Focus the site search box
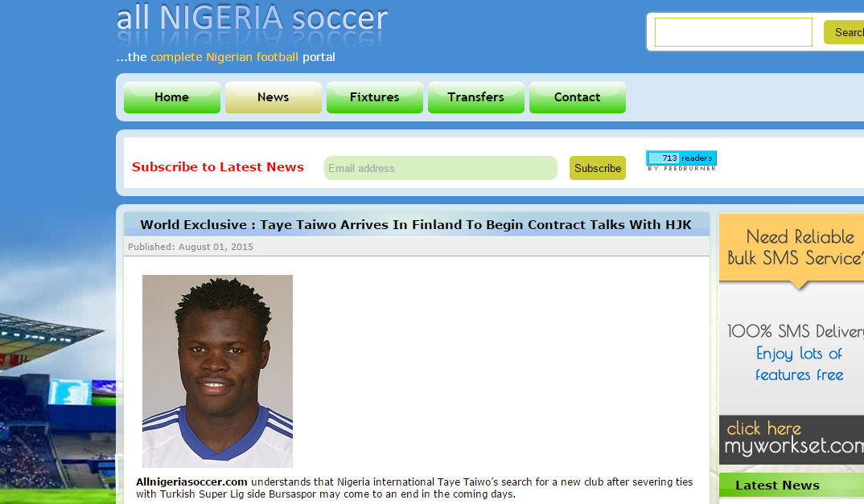Image resolution: width=864 pixels, height=504 pixels. (x=734, y=32)
